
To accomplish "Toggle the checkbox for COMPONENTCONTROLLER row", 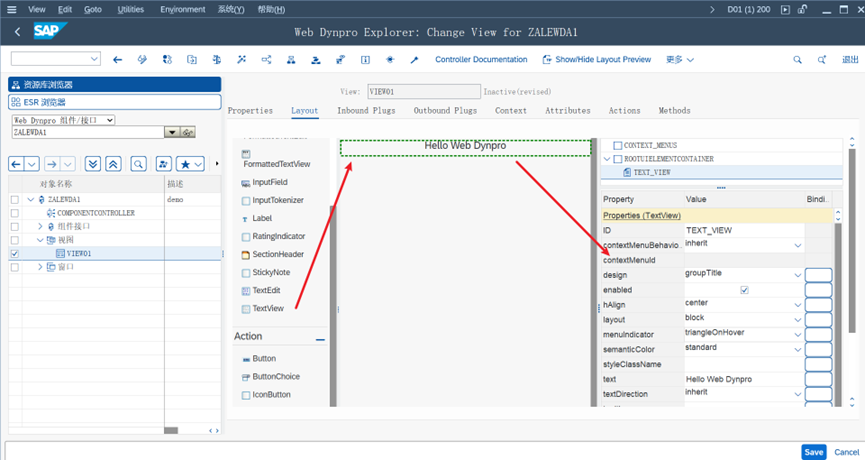I will (15, 213).
